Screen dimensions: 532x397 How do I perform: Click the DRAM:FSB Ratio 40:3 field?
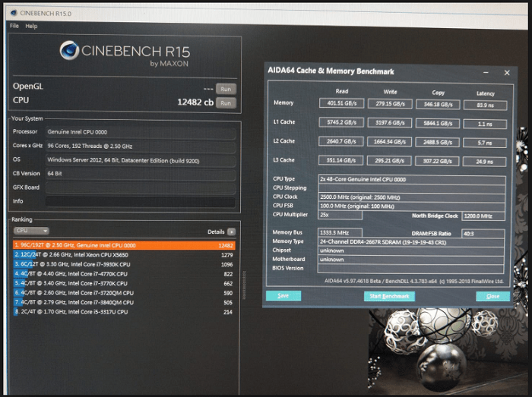tap(483, 234)
